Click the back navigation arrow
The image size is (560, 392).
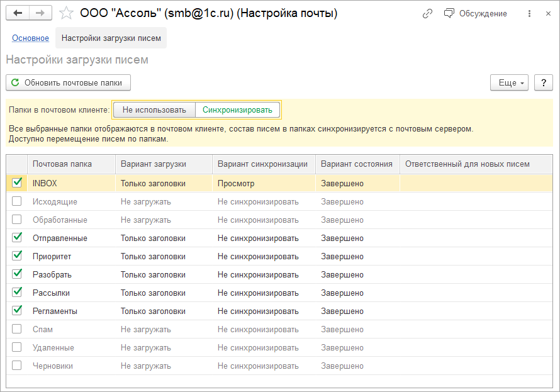click(18, 13)
